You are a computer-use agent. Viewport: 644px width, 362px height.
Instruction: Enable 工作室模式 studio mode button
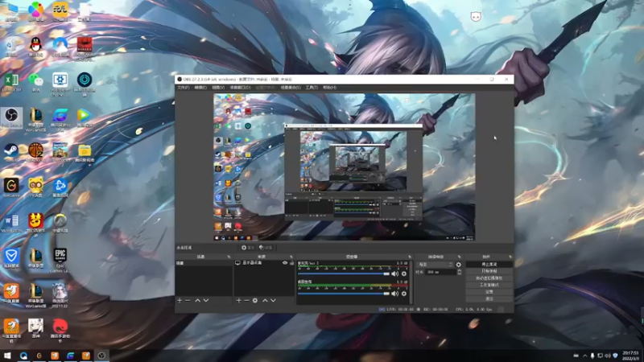tap(489, 285)
